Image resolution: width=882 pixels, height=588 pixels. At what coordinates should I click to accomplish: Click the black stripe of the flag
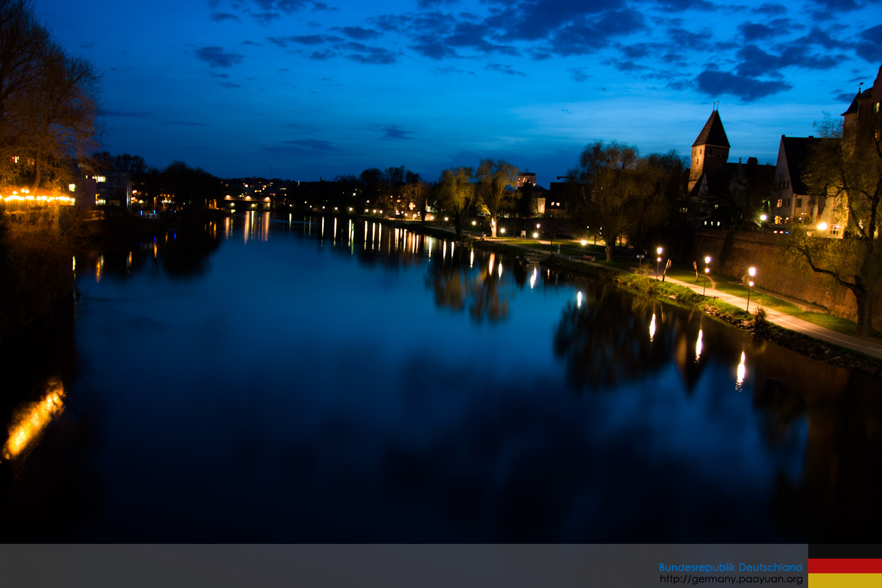click(x=845, y=551)
